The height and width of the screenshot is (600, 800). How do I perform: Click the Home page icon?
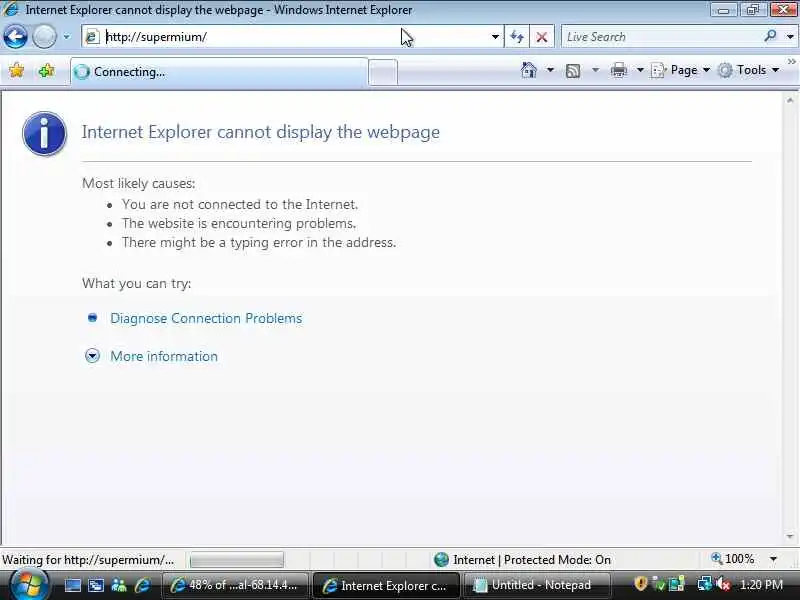click(529, 70)
